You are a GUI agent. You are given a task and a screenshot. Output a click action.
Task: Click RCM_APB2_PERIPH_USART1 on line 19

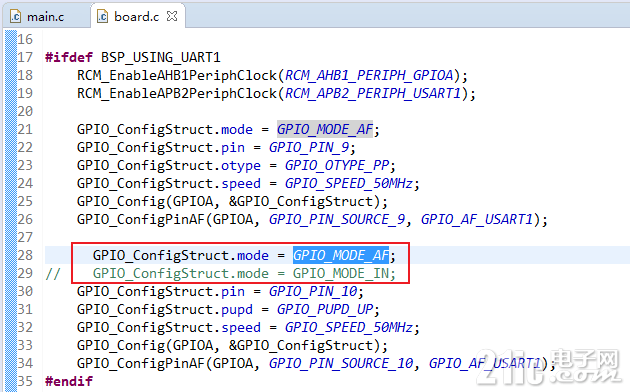coord(373,94)
